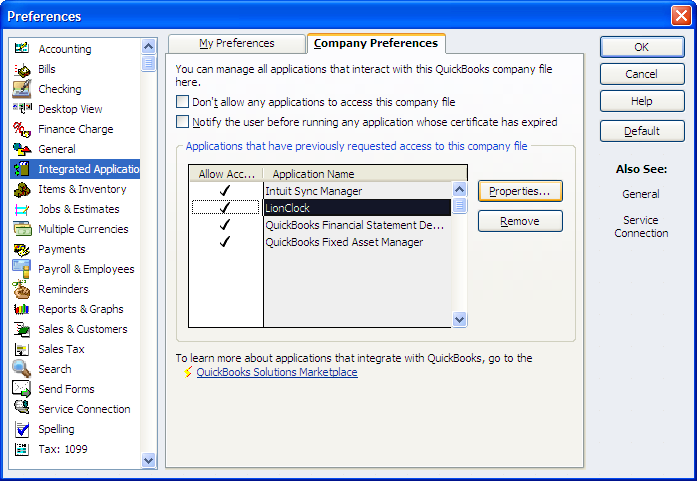
Task: Open Multiple Currencies via its icon
Action: point(22,229)
